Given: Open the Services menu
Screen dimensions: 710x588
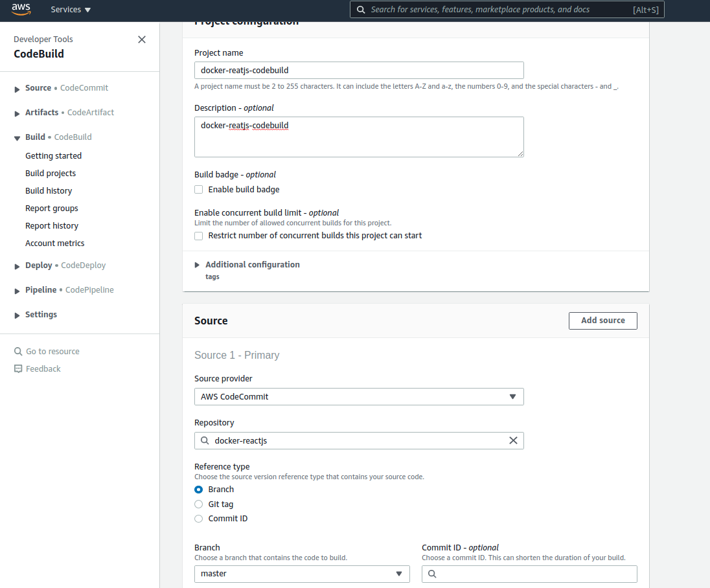Looking at the screenshot, I should click(70, 9).
